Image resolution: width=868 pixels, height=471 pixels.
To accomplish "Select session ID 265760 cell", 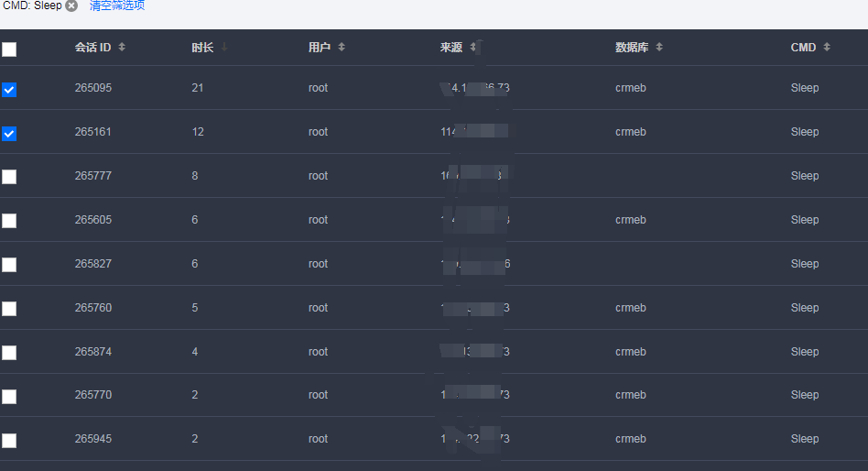I will 93,308.
